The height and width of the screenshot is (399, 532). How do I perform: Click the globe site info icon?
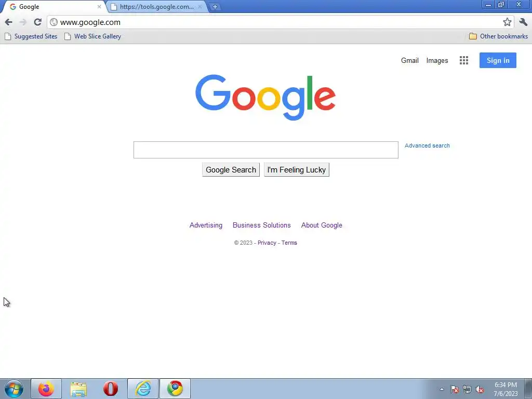tap(54, 22)
